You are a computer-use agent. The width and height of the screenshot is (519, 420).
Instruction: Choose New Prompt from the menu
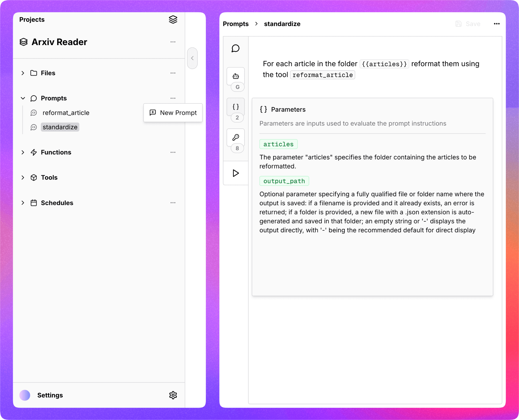pos(173,113)
